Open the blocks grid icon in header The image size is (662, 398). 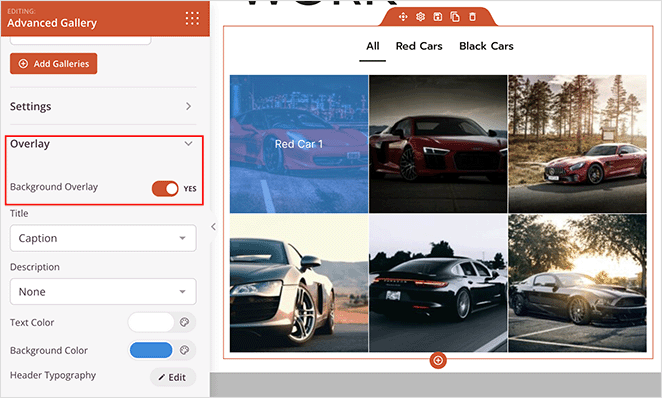(x=192, y=18)
